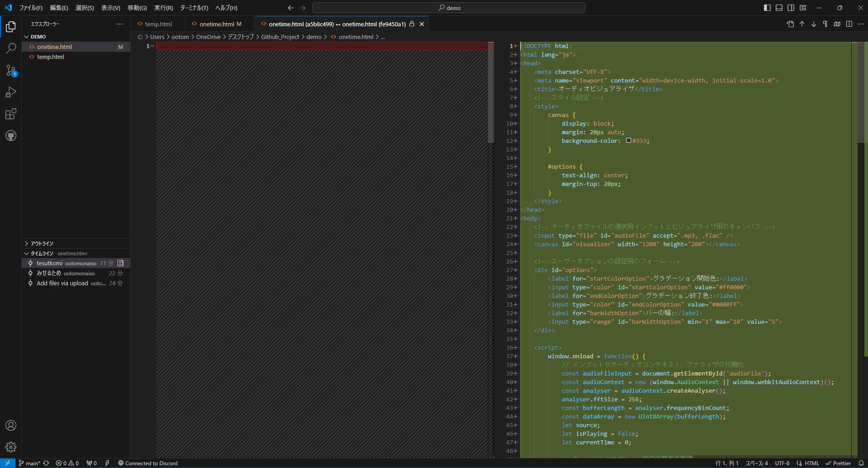The height and width of the screenshot is (468, 868).
Task: Open Run and Debug view
Action: pyautogui.click(x=11, y=92)
